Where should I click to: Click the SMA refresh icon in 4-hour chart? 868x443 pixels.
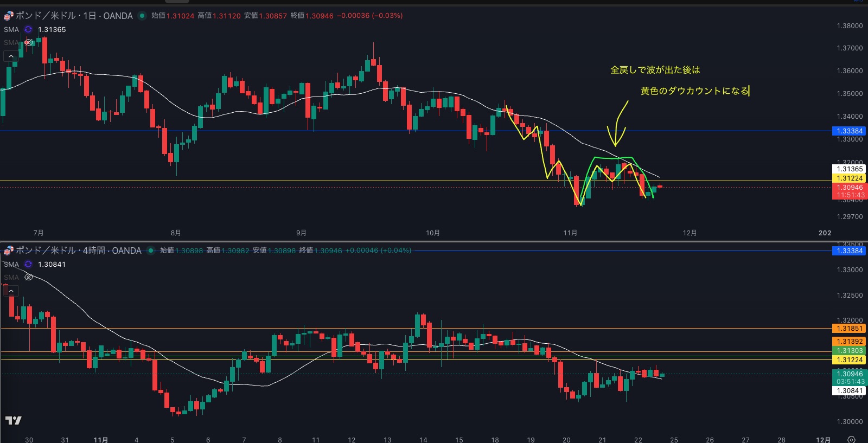click(28, 265)
